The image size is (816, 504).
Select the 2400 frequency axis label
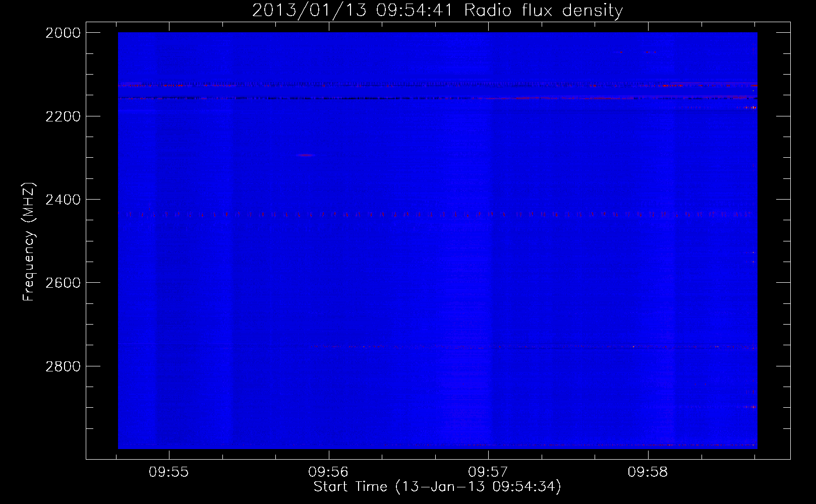click(x=63, y=200)
